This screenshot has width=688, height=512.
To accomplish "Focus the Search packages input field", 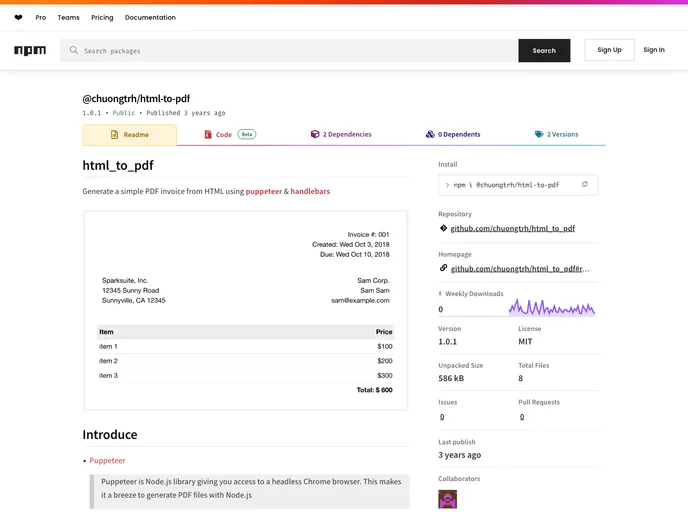I will (x=289, y=50).
